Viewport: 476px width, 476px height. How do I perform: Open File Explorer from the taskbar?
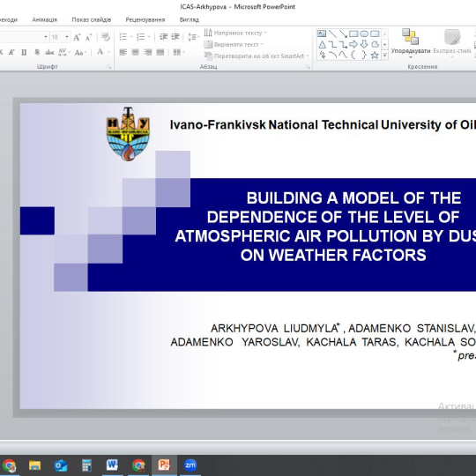tap(34, 465)
